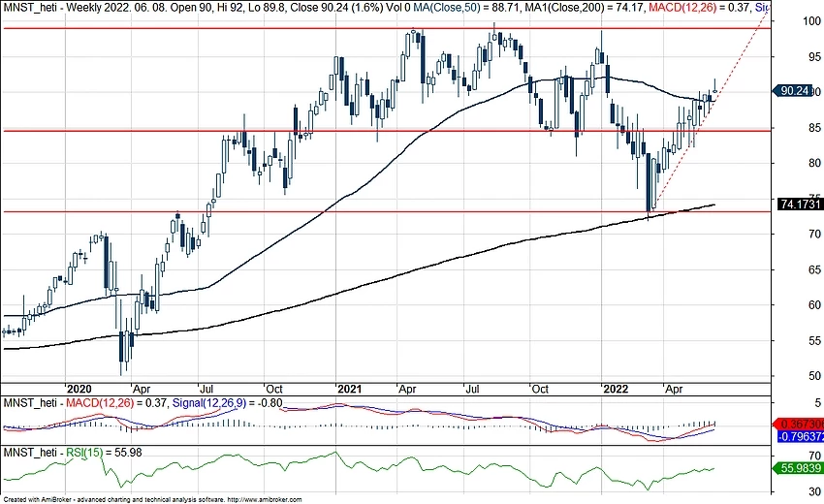824x504 pixels.
Task: Click the 100 label on the price axis
Action: tap(787, 21)
